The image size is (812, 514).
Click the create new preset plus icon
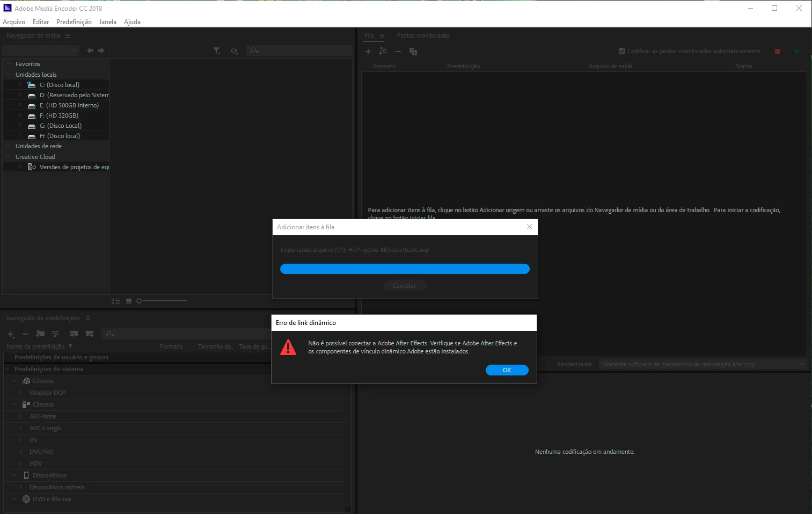10,334
